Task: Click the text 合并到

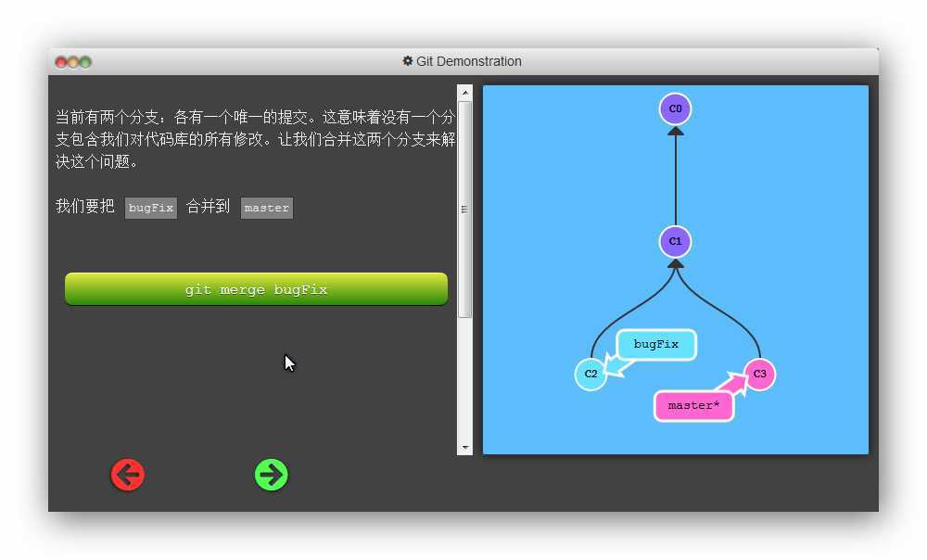Action: point(208,207)
